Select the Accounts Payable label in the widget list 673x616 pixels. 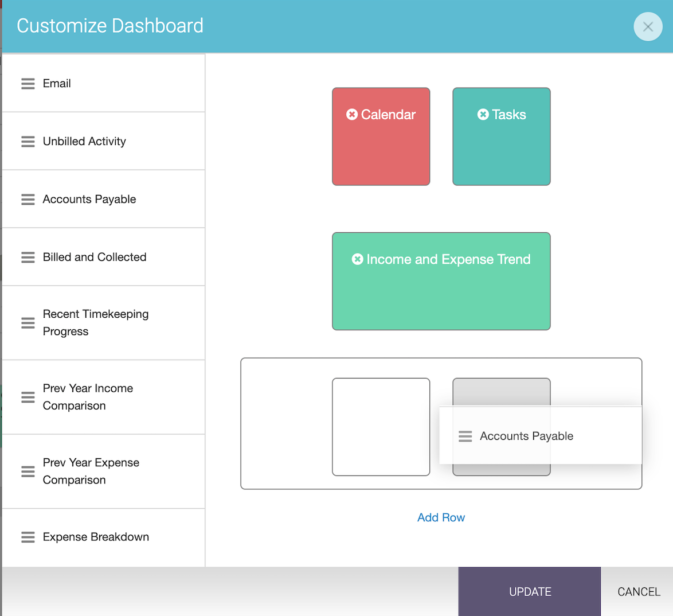click(x=89, y=200)
